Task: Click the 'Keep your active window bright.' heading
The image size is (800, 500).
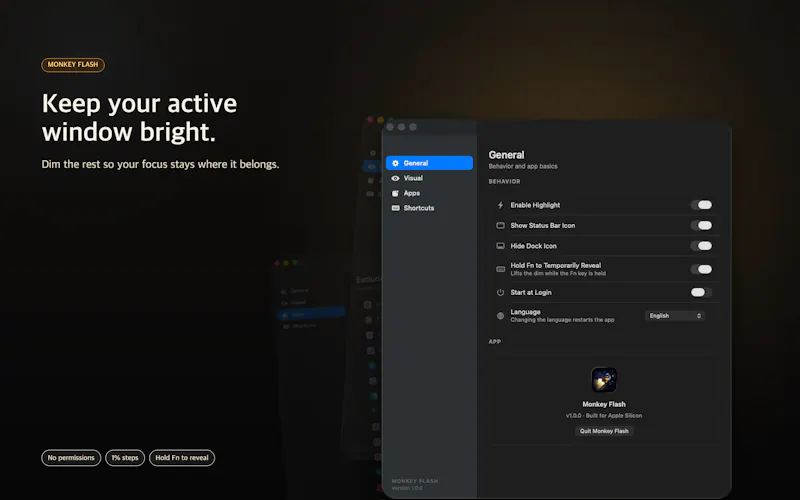Action: [139, 118]
